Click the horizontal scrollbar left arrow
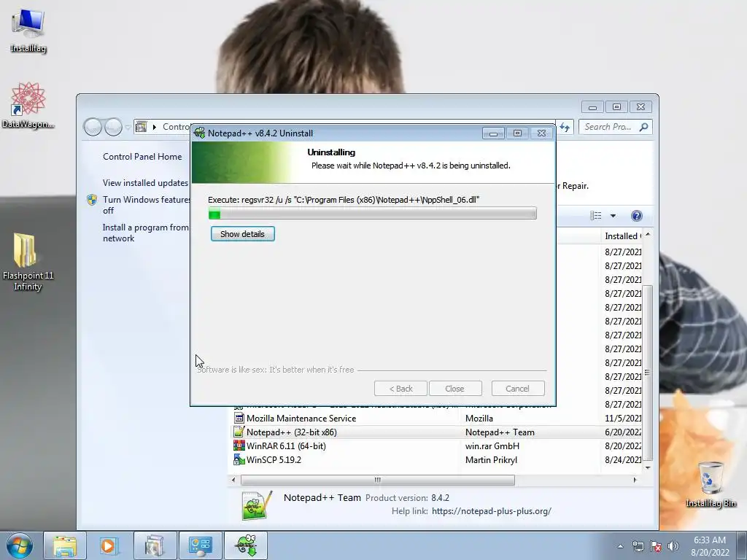This screenshot has height=560, width=747. tap(233, 480)
